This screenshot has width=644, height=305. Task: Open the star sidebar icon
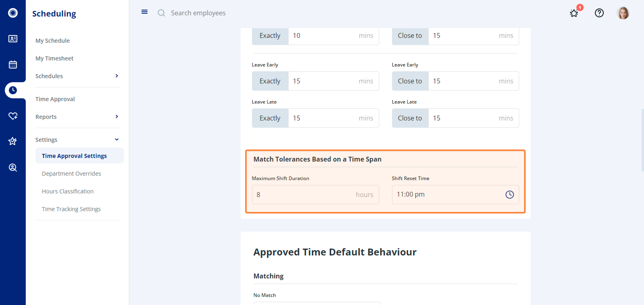click(13, 141)
